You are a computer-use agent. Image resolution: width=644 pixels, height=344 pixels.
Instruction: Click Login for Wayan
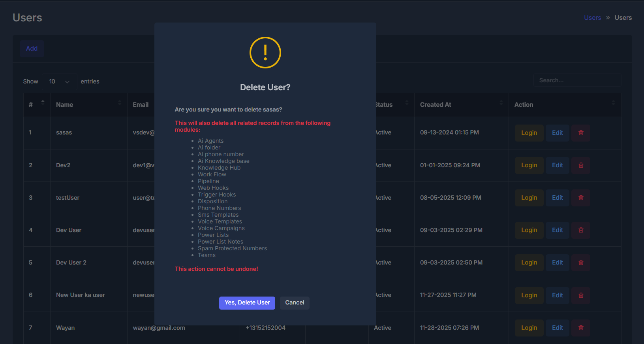coord(529,328)
